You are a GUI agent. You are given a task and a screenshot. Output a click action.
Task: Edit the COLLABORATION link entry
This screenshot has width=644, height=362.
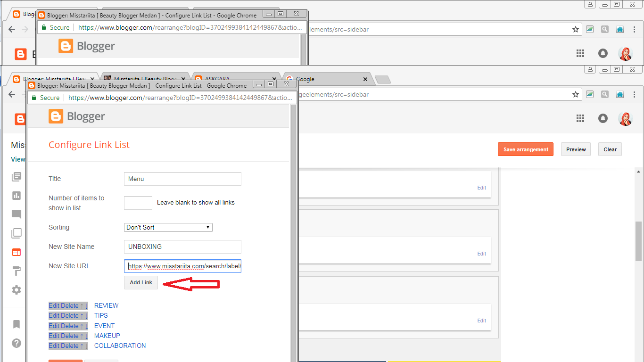54,346
